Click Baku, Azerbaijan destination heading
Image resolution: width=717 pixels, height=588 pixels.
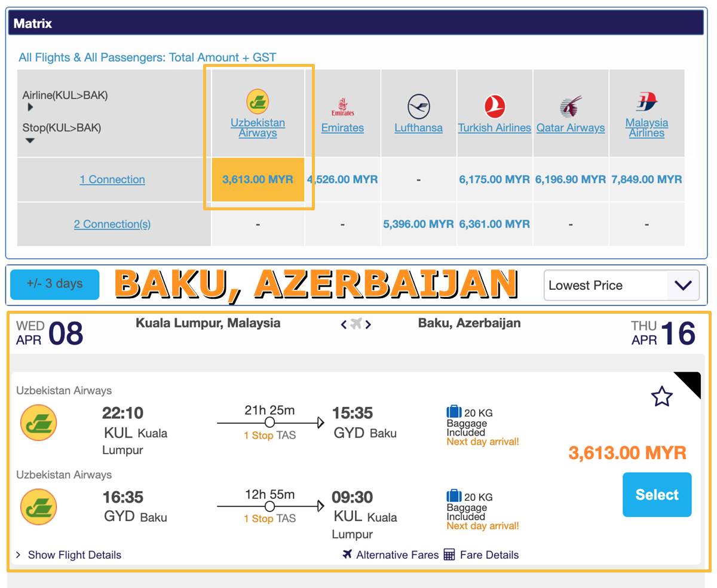[x=470, y=323]
